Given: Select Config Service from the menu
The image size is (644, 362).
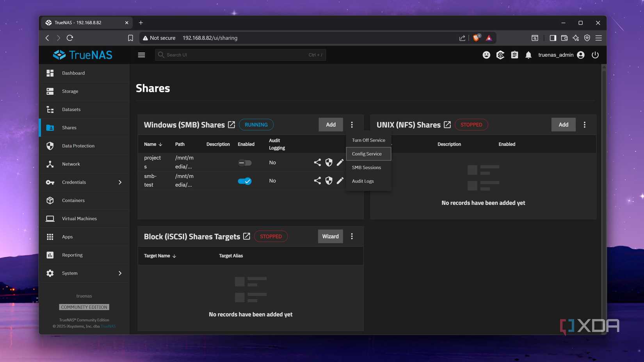Looking at the screenshot, I should (367, 154).
